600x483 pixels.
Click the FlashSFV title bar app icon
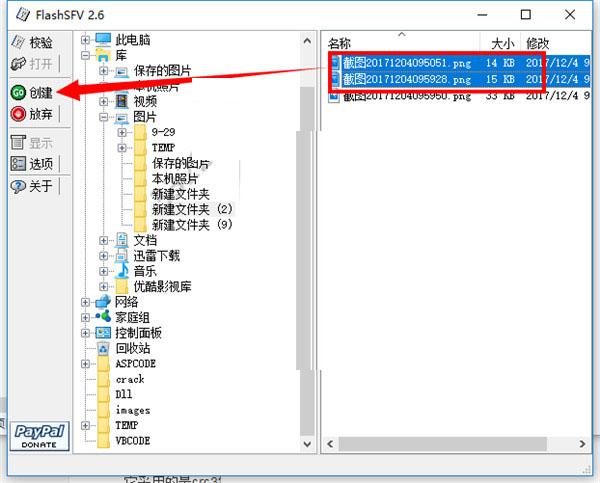23,15
